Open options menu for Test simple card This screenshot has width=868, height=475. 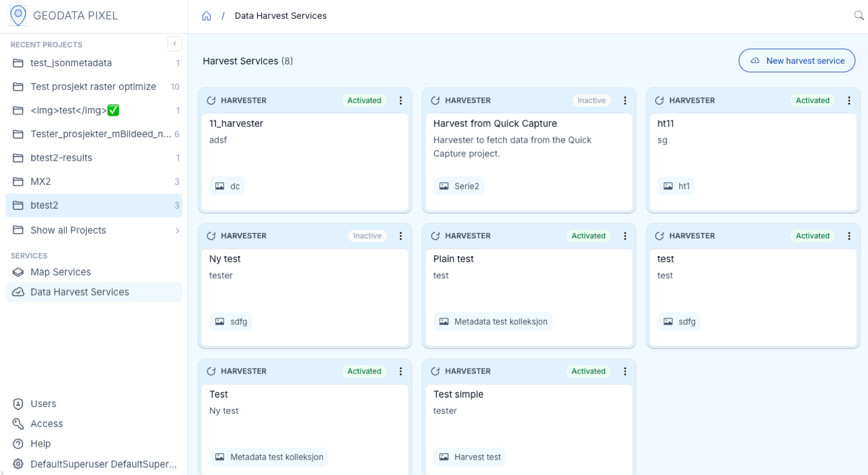pyautogui.click(x=625, y=371)
